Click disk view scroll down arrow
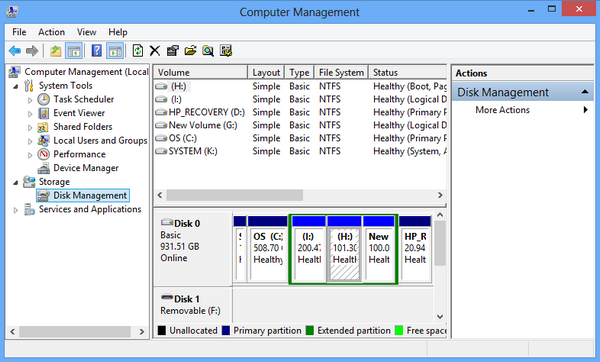This screenshot has height=362, width=600. (440, 317)
